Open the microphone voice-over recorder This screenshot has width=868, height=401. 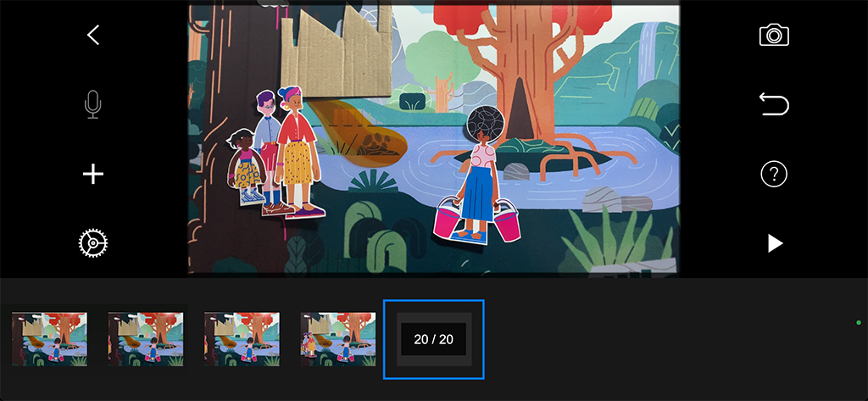click(93, 104)
